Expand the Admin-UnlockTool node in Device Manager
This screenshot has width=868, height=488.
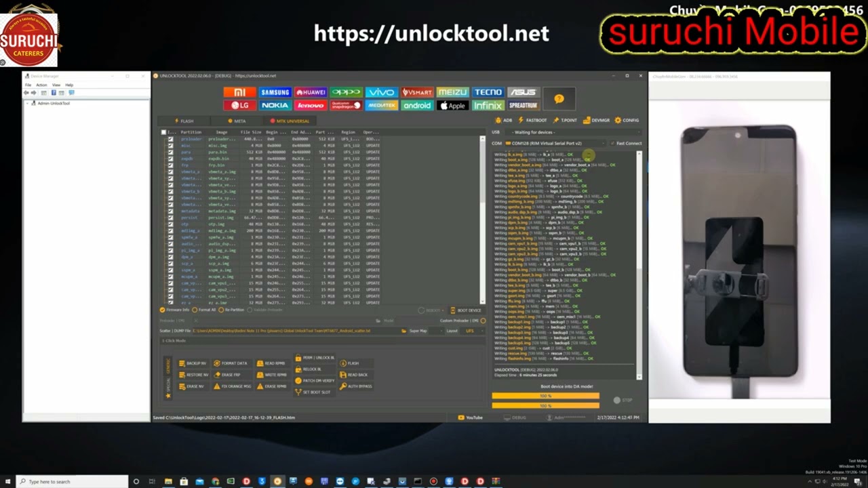[28, 103]
